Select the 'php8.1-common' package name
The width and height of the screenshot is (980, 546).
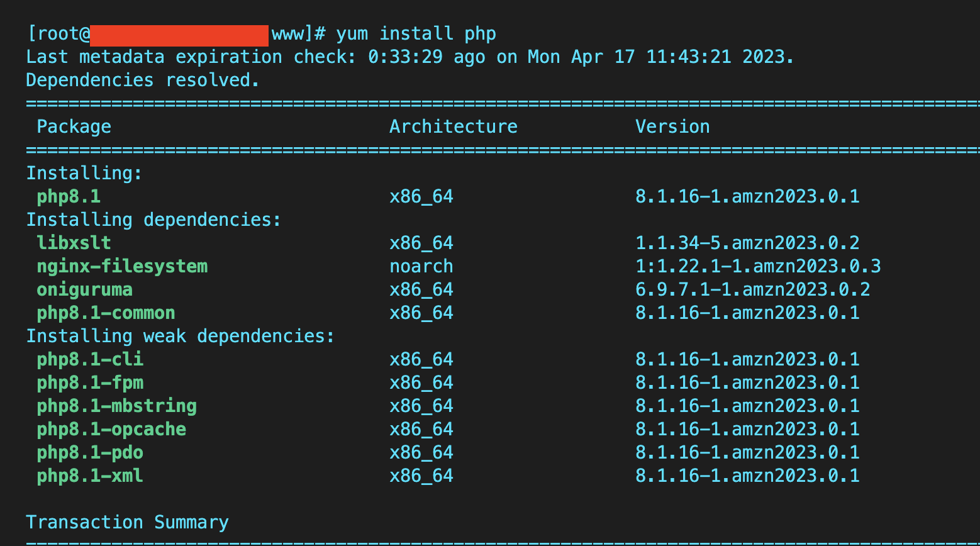[106, 313]
